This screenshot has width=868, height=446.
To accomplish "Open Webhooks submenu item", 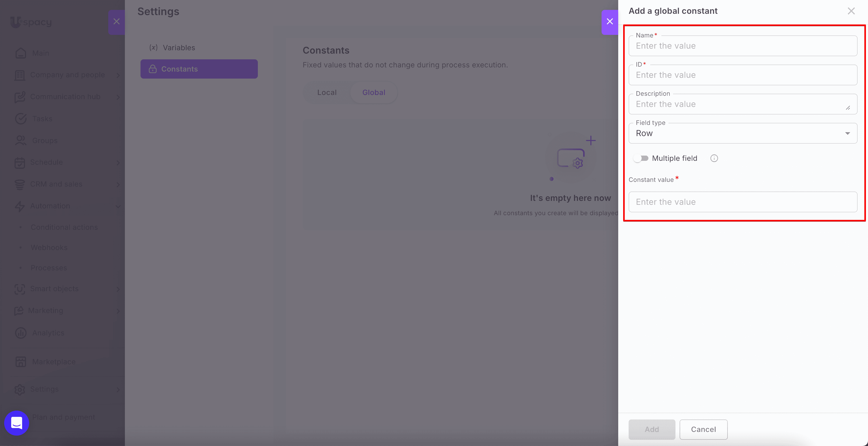I will pyautogui.click(x=49, y=248).
